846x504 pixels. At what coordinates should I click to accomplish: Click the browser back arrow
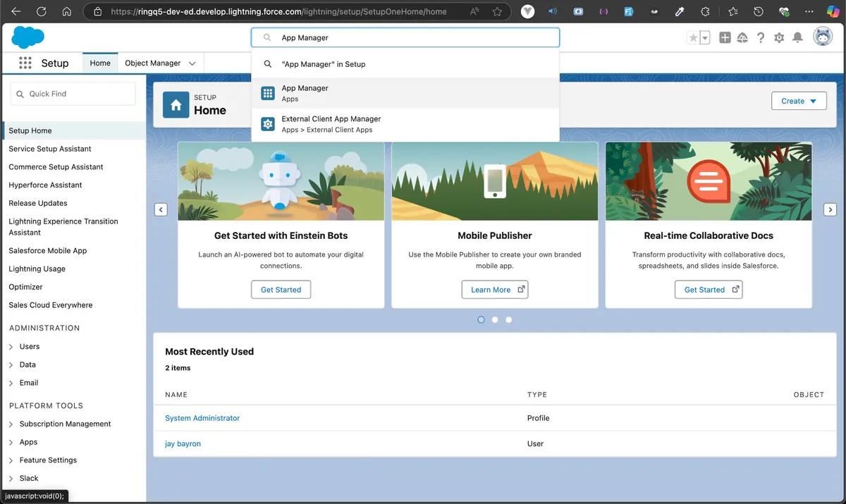pos(16,11)
